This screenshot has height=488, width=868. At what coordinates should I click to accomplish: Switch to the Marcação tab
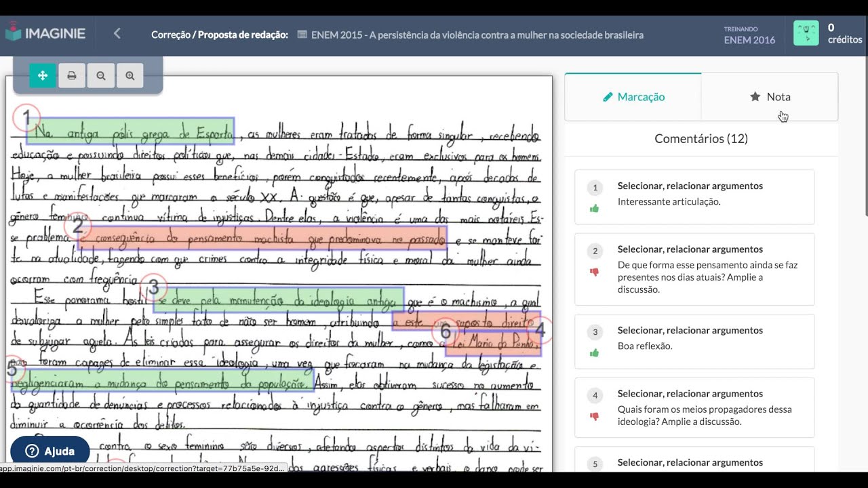click(633, 97)
